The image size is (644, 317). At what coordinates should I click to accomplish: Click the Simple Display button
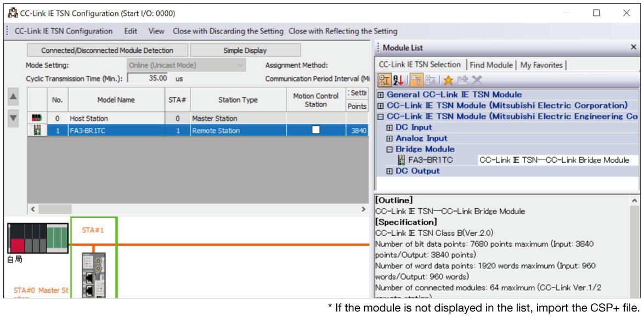click(x=245, y=51)
